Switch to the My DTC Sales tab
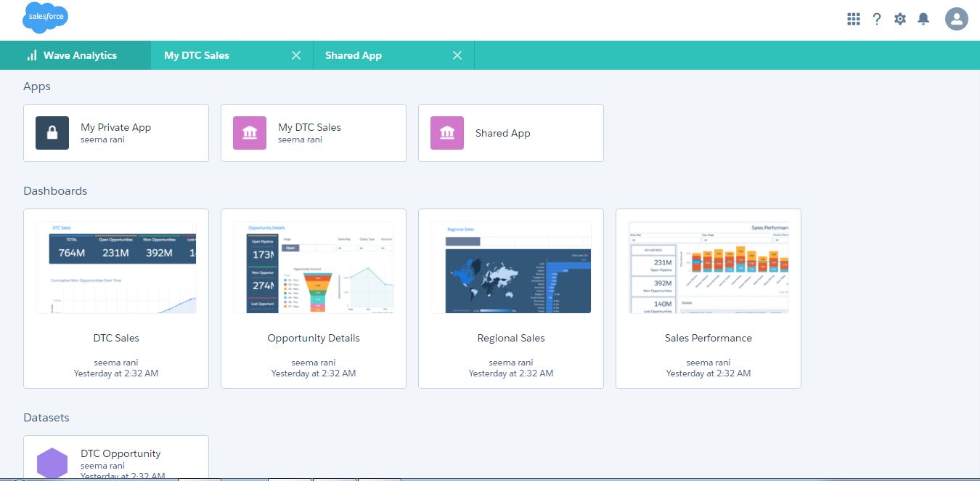 pos(197,55)
